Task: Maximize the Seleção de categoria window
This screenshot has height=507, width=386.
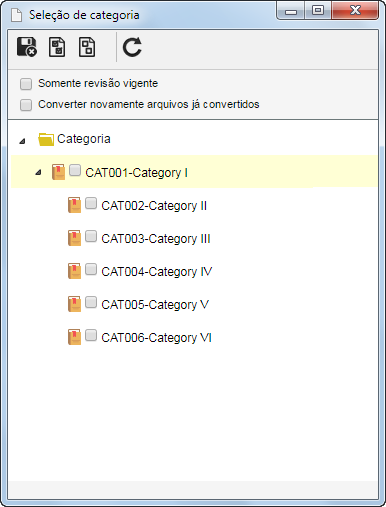Action: click(x=318, y=10)
